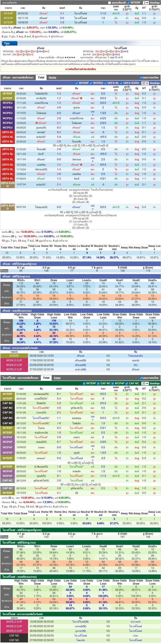Screen dimensions: 161x644
Task: Open head-to-head match count dropdown showing 3
Action: pyautogui.click(x=146, y=3)
